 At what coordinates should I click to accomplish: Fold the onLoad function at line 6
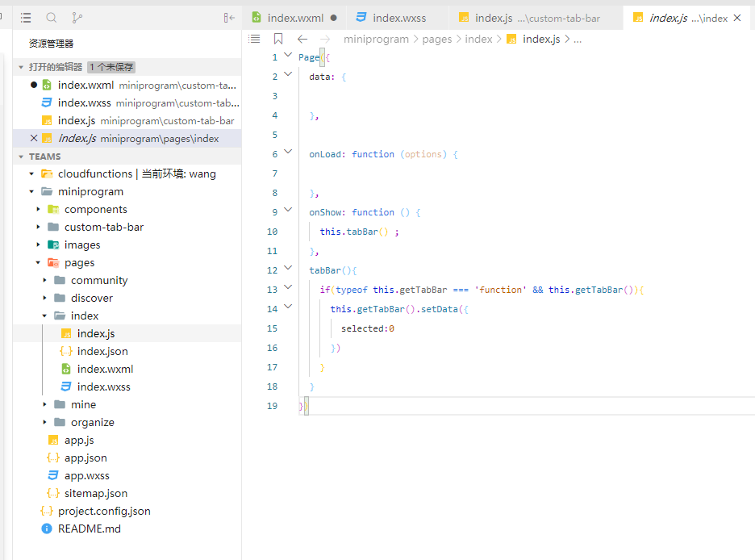pos(288,152)
